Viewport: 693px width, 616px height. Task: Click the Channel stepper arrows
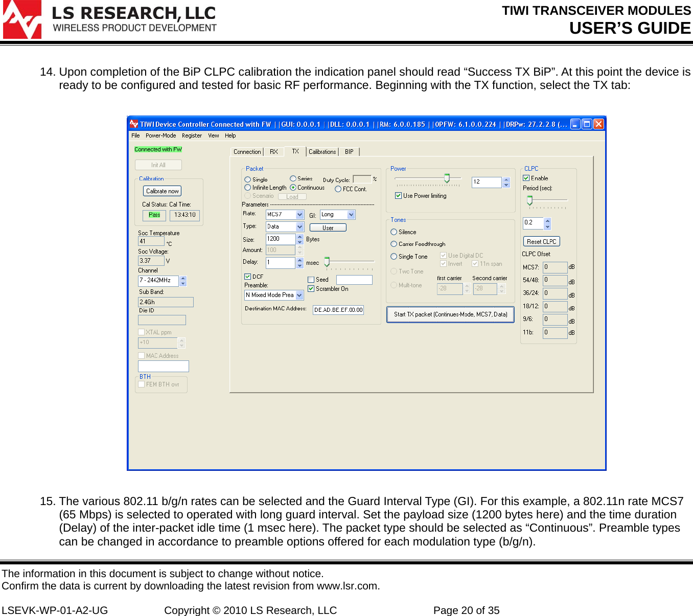point(183,281)
